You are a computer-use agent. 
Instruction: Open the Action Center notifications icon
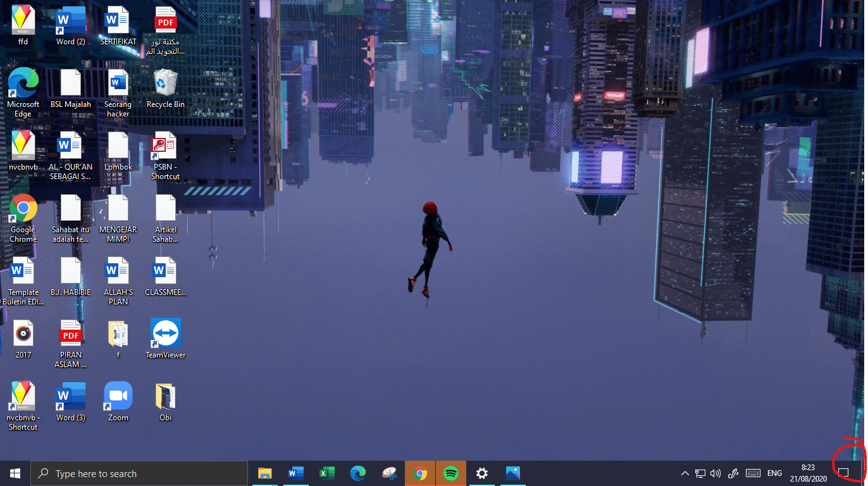[x=843, y=473]
